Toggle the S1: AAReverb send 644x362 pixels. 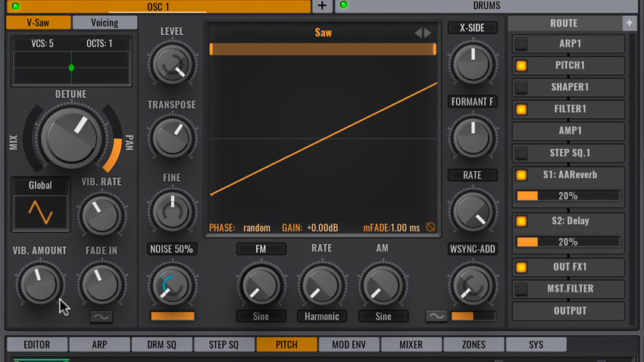(x=521, y=175)
